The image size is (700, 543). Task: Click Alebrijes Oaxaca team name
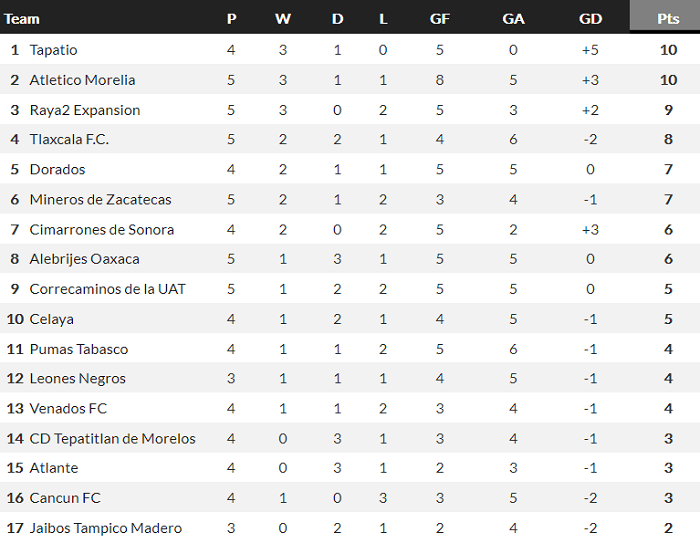click(x=84, y=259)
